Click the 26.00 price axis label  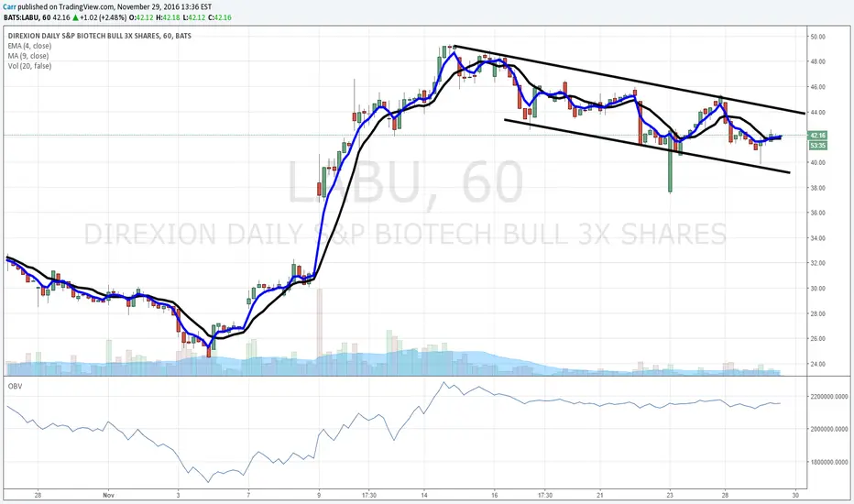(817, 338)
